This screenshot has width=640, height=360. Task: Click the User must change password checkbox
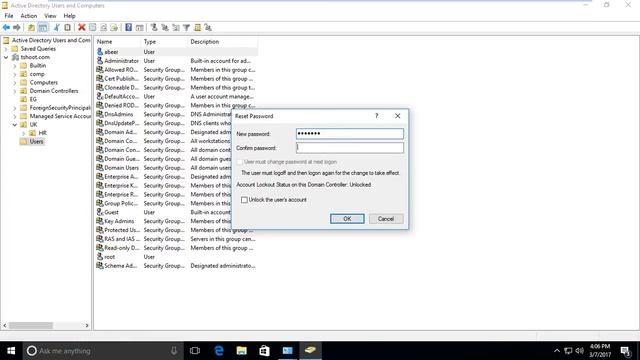[240, 162]
